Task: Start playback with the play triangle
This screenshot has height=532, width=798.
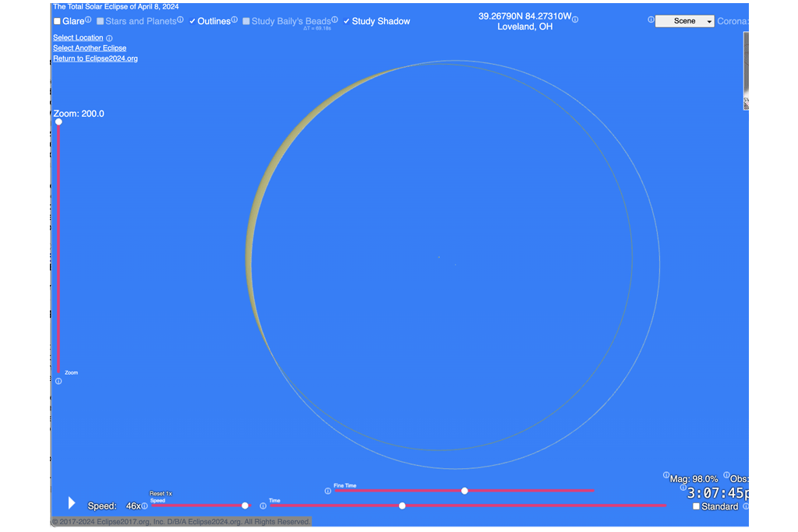Action: pyautogui.click(x=72, y=503)
